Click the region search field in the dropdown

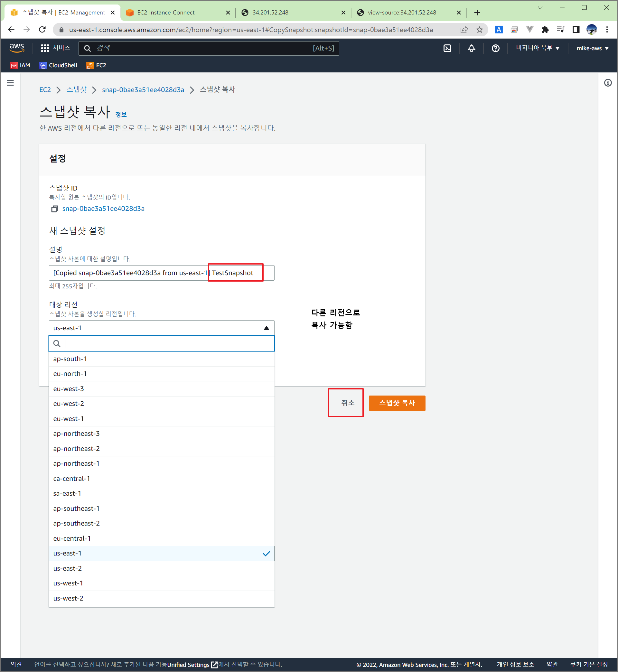pyautogui.click(x=167, y=343)
